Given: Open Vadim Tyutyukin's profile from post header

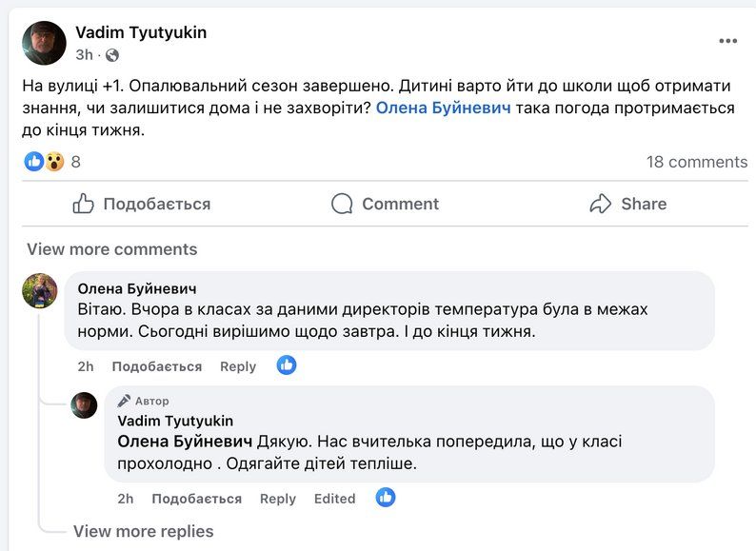Looking at the screenshot, I should tap(141, 32).
